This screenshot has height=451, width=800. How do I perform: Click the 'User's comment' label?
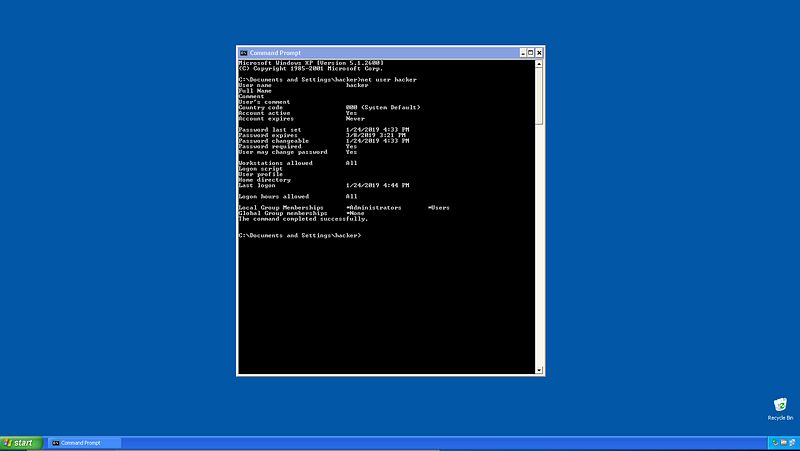point(264,102)
